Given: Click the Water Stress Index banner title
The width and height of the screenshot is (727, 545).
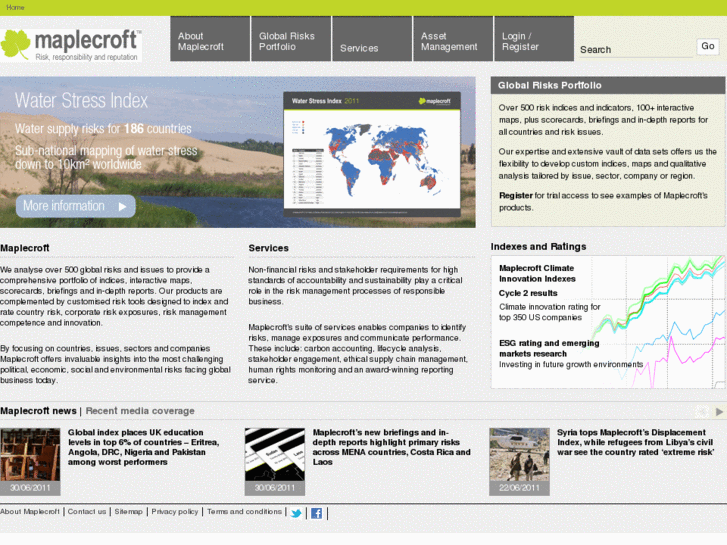Looking at the screenshot, I should tap(81, 101).
